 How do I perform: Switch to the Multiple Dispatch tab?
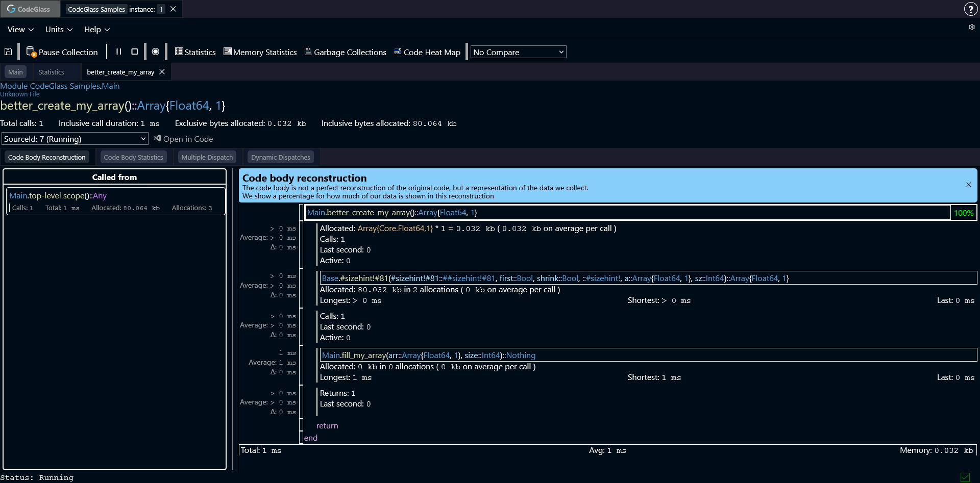[x=207, y=157]
